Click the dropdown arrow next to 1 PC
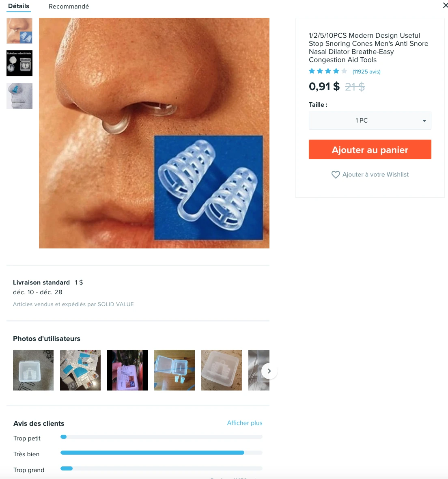This screenshot has width=448, height=479. point(424,121)
